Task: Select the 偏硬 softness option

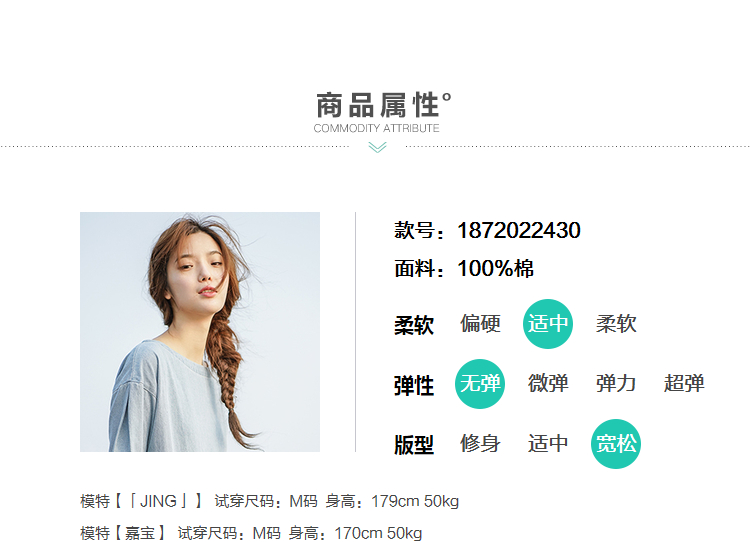Action: (480, 324)
